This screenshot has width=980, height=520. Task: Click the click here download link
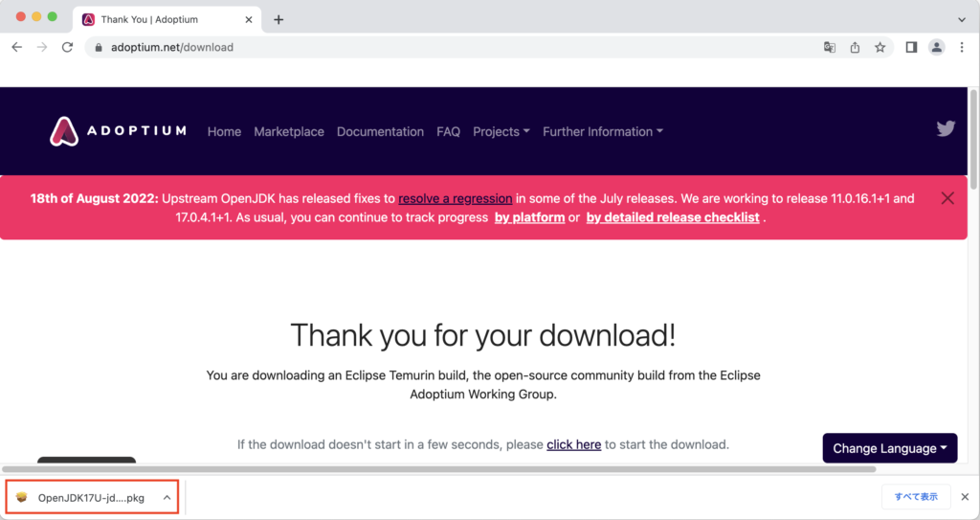click(x=574, y=444)
